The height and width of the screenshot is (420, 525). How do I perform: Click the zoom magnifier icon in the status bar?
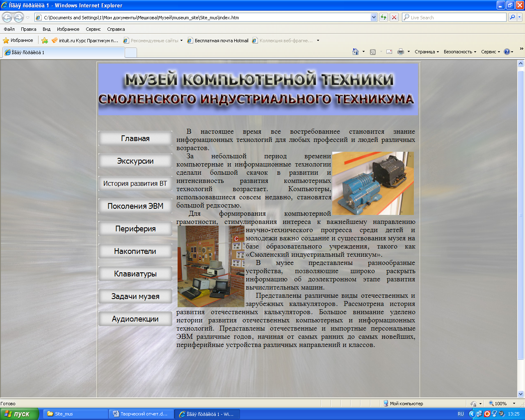point(491,404)
